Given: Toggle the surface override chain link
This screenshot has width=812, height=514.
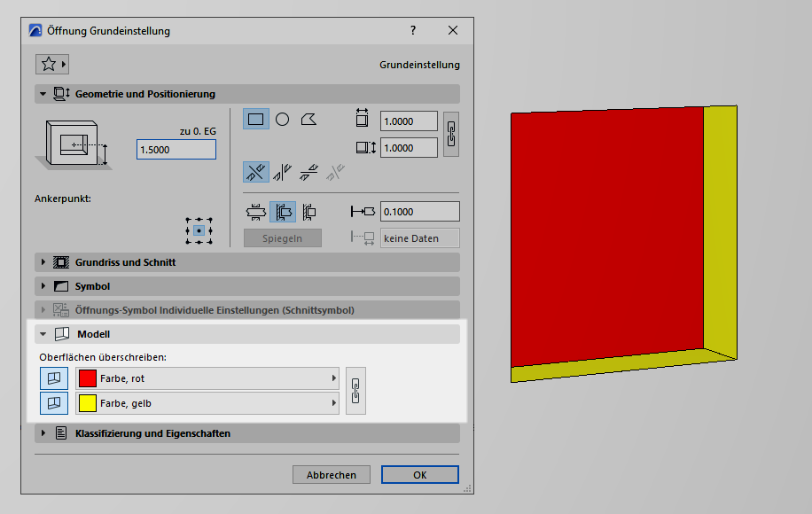Looking at the screenshot, I should [x=355, y=391].
